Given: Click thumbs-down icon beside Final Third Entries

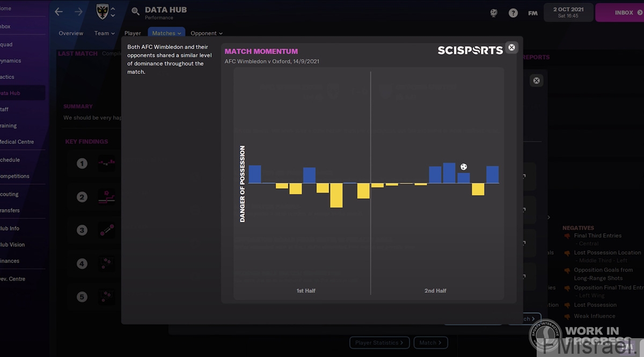Looking at the screenshot, I should pos(567,236).
